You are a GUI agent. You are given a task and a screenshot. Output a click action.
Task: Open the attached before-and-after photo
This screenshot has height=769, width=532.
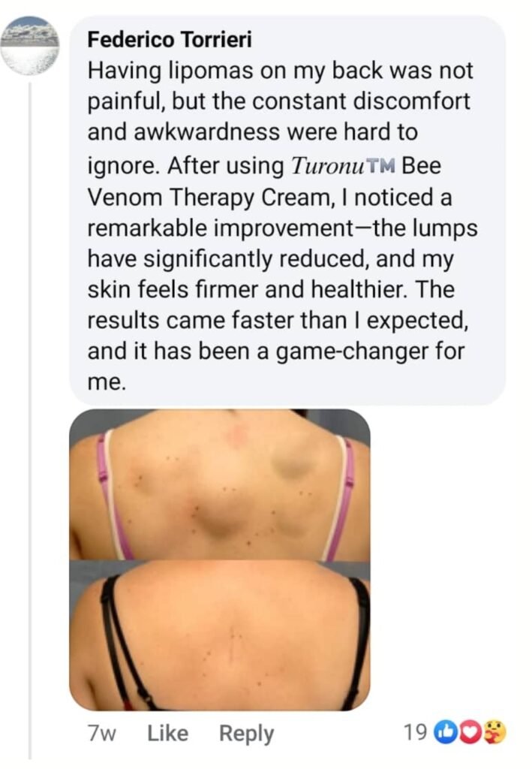(x=219, y=559)
